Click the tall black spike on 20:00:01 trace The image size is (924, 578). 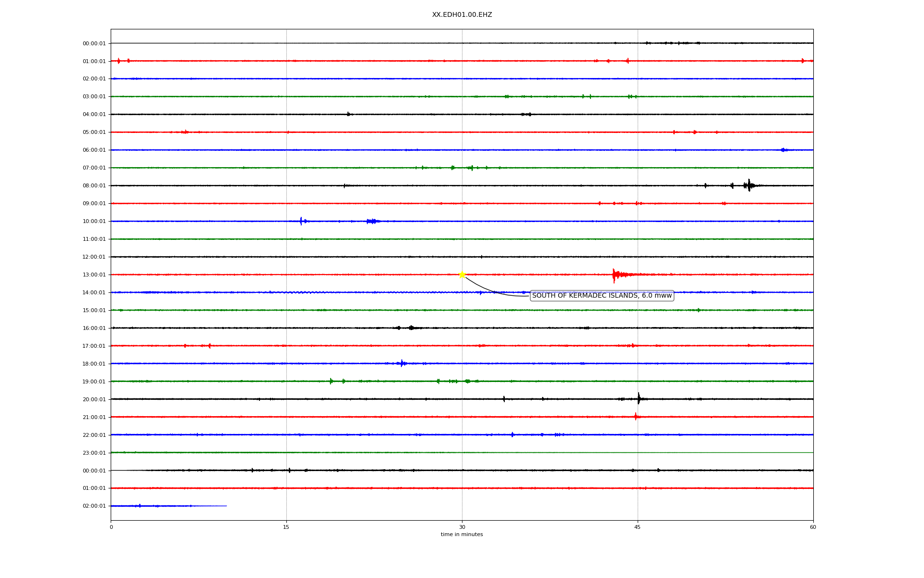coord(639,399)
